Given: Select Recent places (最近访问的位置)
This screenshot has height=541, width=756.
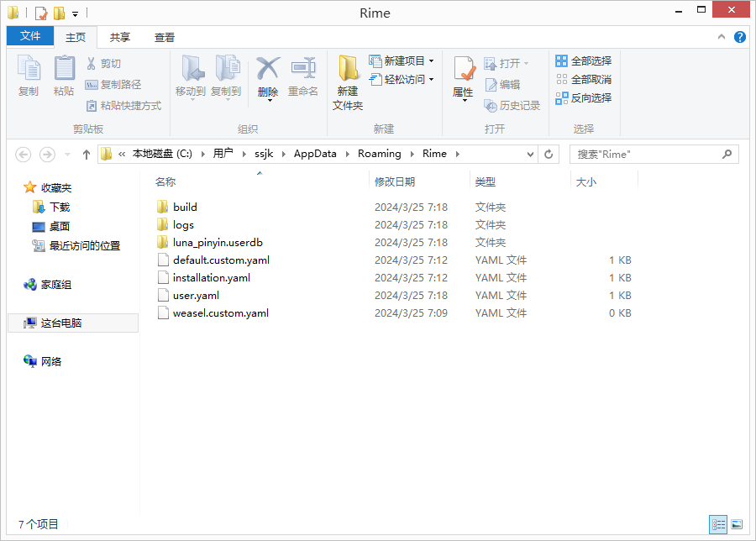Looking at the screenshot, I should coord(76,246).
